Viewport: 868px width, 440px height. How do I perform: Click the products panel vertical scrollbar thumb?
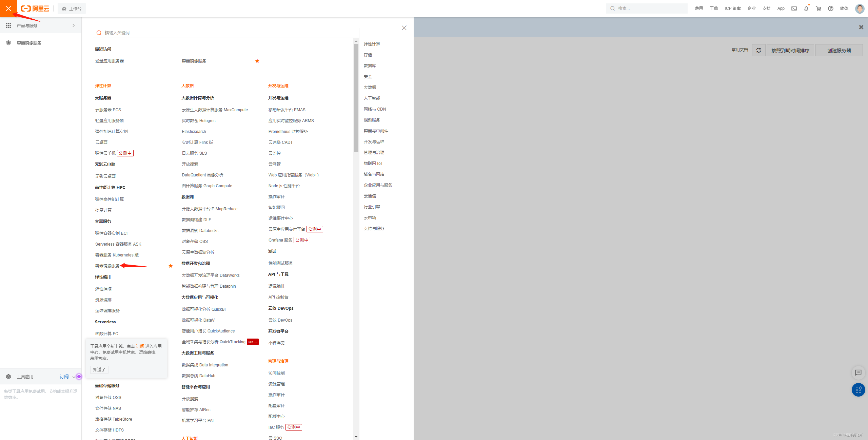(356, 98)
